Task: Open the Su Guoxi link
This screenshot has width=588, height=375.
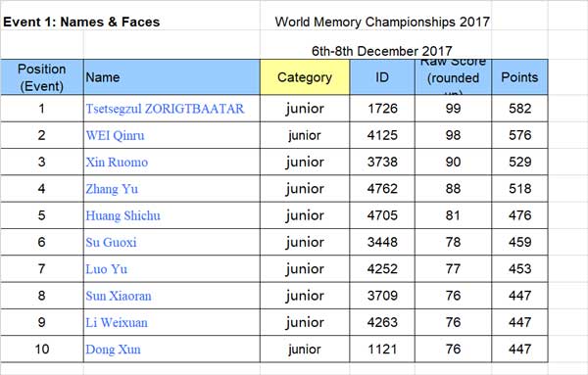Action: pyautogui.click(x=111, y=243)
